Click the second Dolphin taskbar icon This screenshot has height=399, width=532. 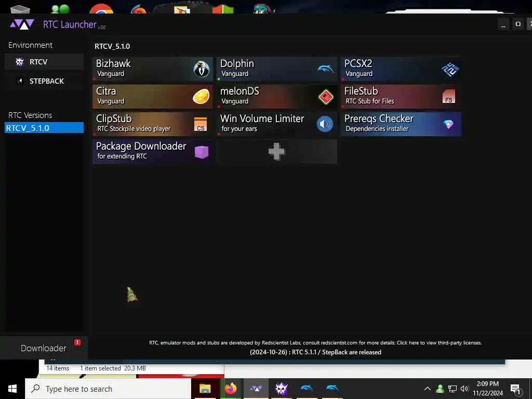(332, 388)
